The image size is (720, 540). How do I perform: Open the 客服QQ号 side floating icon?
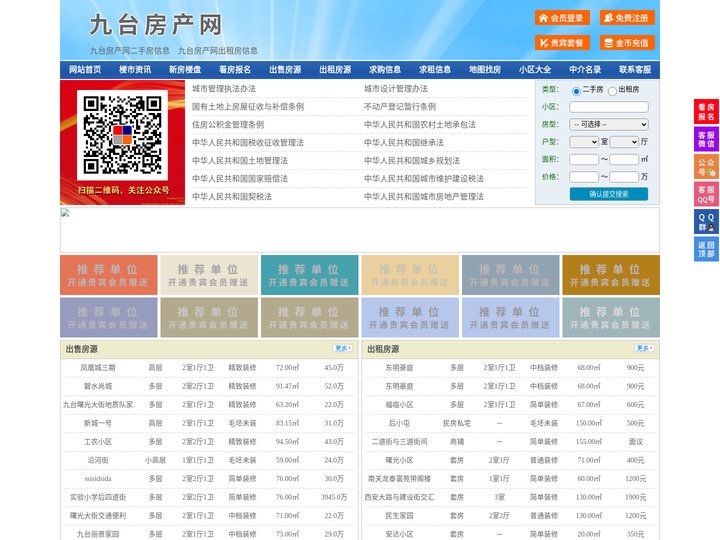(706, 194)
